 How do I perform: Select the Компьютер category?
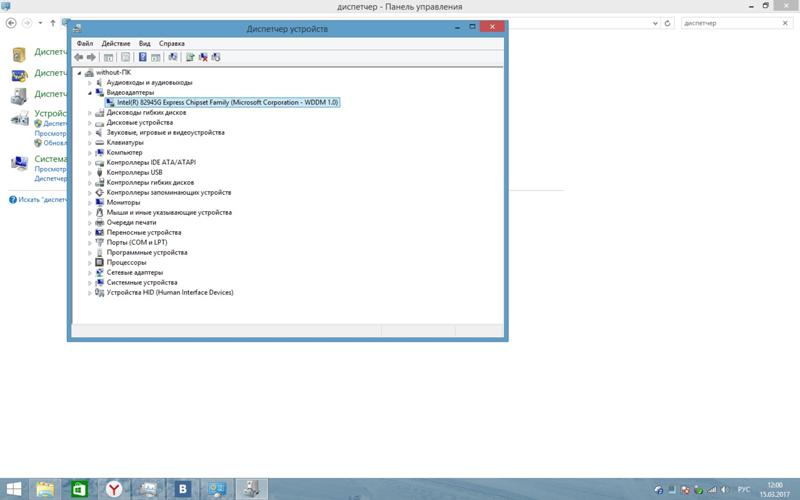click(124, 153)
